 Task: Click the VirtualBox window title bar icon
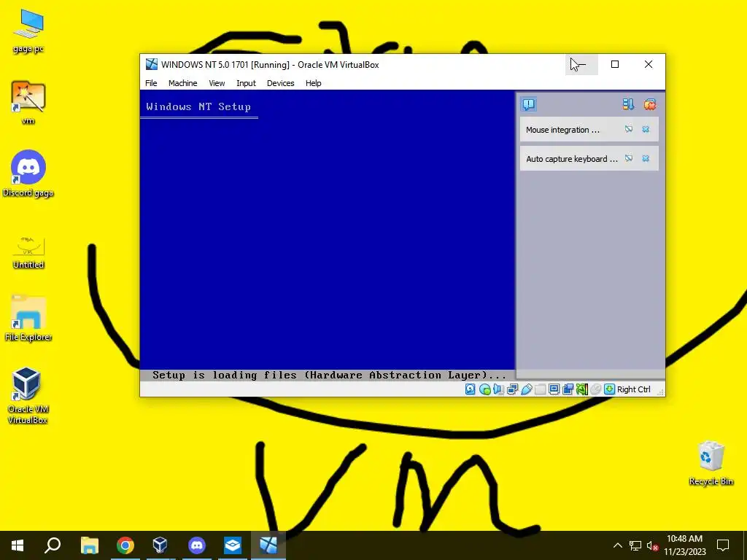[x=152, y=64]
